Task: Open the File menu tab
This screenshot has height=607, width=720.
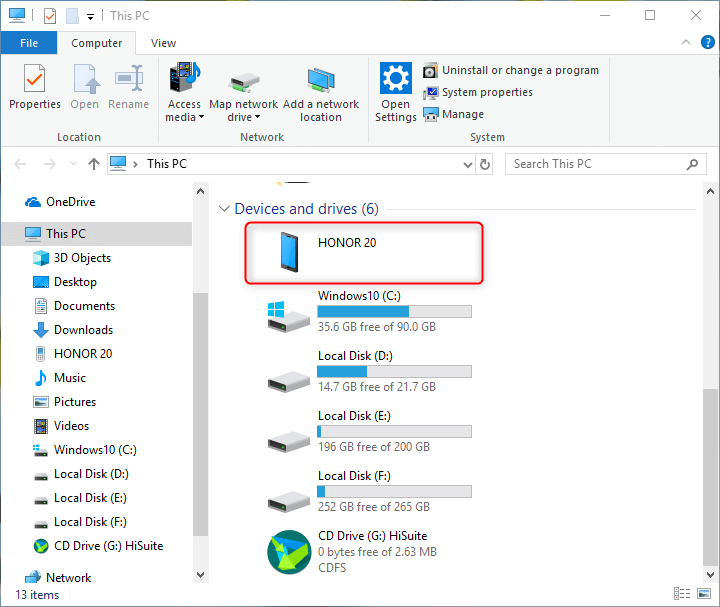Action: pyautogui.click(x=29, y=43)
